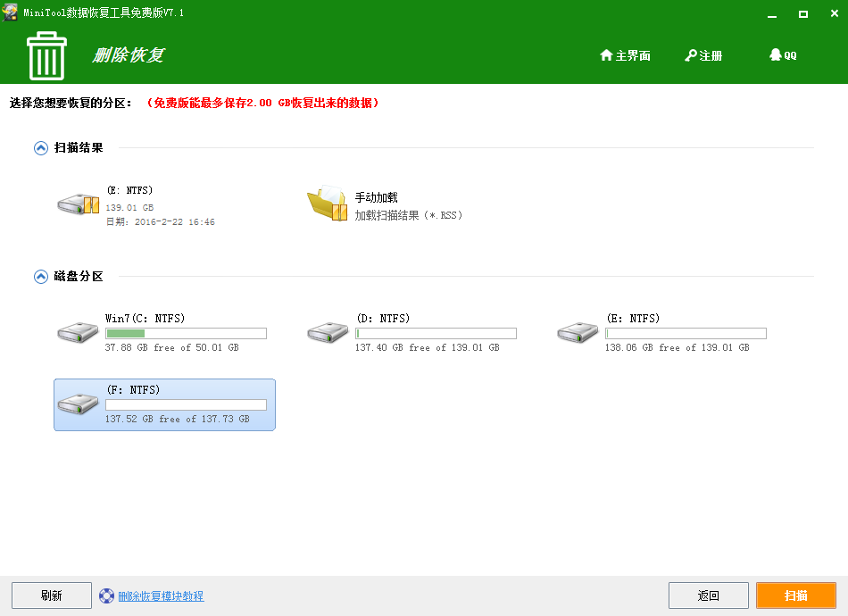
Task: Click the lifebuoy tutorial icon
Action: click(x=106, y=596)
